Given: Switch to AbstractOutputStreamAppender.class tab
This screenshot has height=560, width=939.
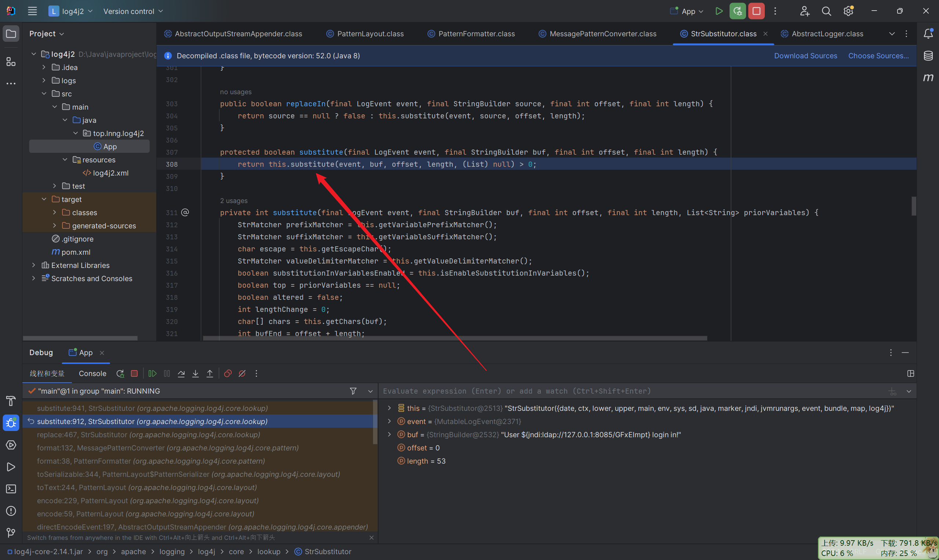Looking at the screenshot, I should [x=233, y=34].
